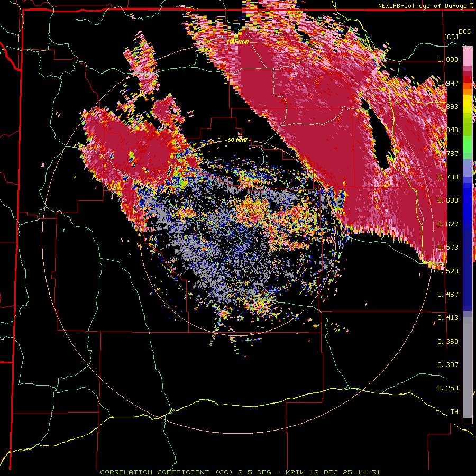Pick the bright blue color bar segment near 0.680
This screenshot has height=476, width=476.
click(467, 203)
